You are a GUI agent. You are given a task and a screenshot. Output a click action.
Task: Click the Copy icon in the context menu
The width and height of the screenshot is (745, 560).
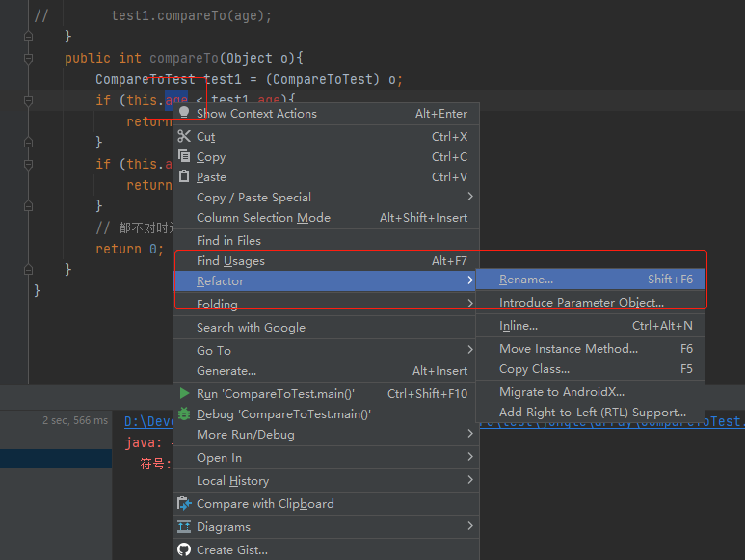184,156
